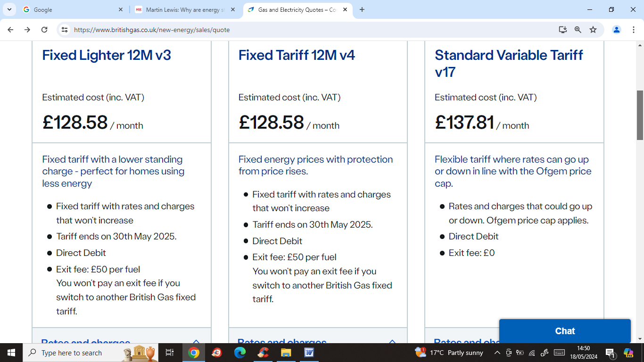This screenshot has height=362, width=644.
Task: Click £128.58 price under Fixed Lighter 12M v3
Action: click(x=75, y=123)
